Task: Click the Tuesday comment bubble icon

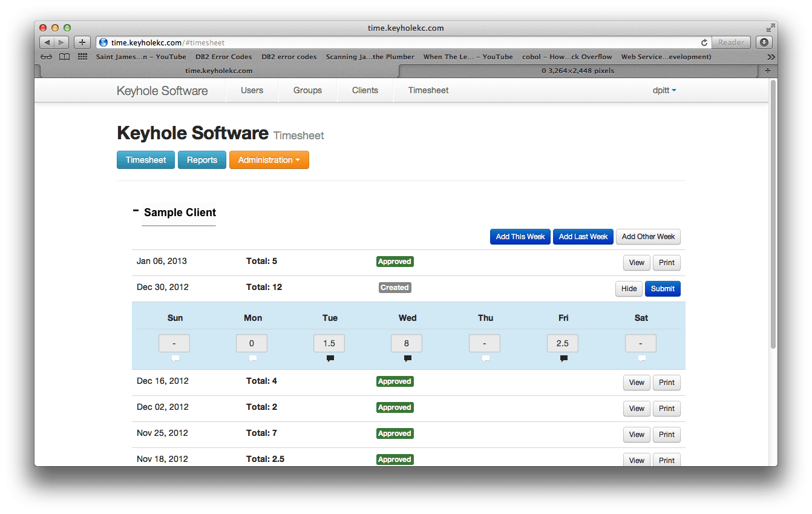Action: 330,358
